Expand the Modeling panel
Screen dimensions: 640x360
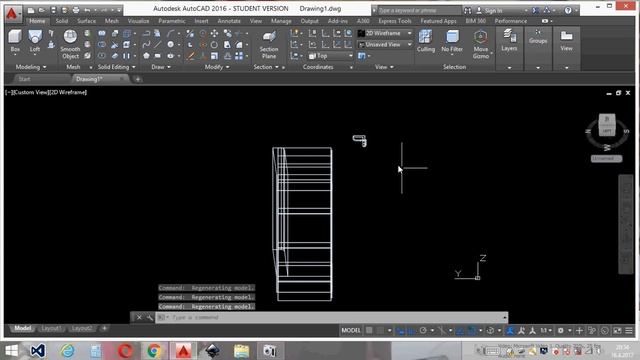tap(31, 67)
